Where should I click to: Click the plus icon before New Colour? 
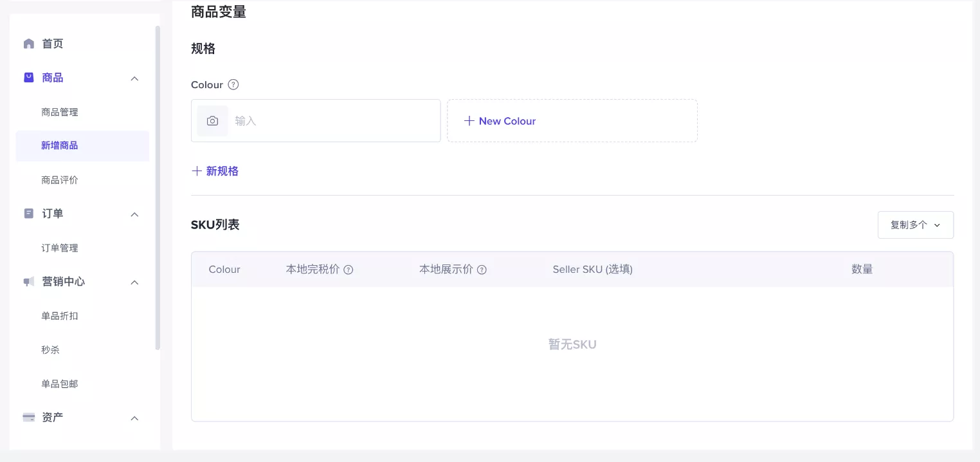469,121
